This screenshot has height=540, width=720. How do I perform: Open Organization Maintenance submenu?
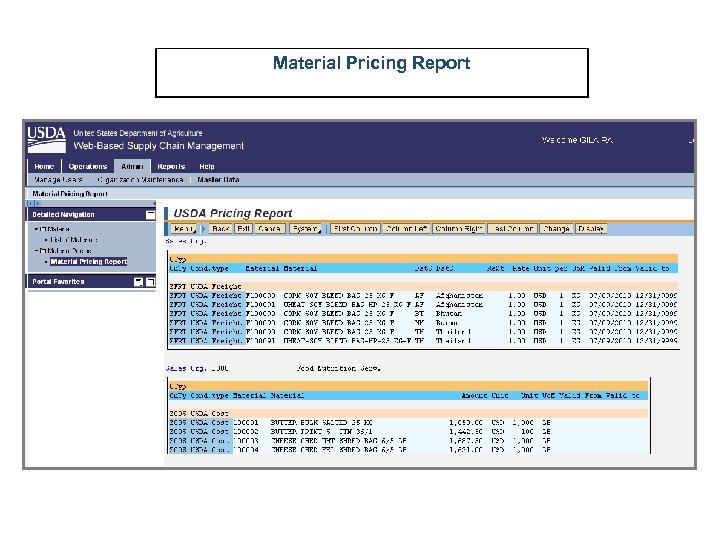pyautogui.click(x=140, y=180)
